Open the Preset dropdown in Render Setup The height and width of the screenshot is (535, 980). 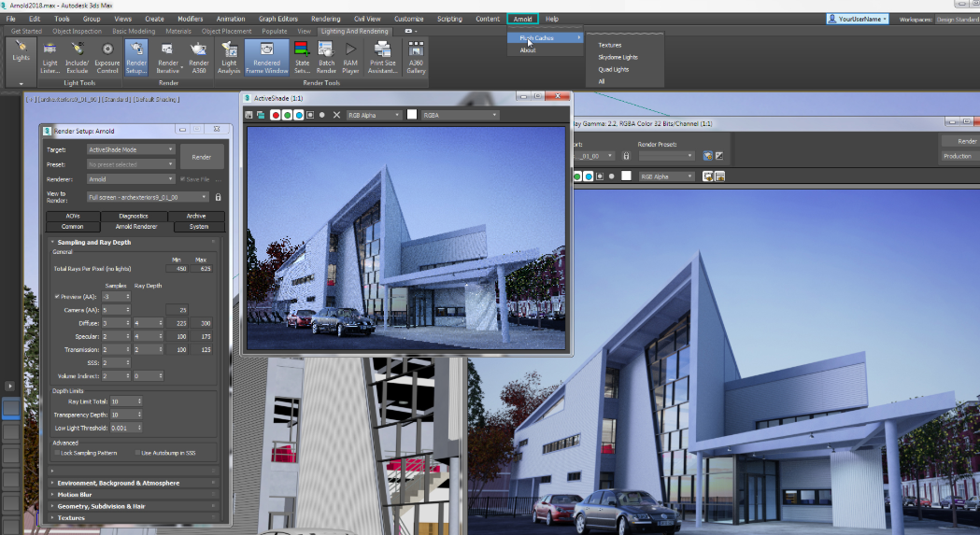pos(131,164)
